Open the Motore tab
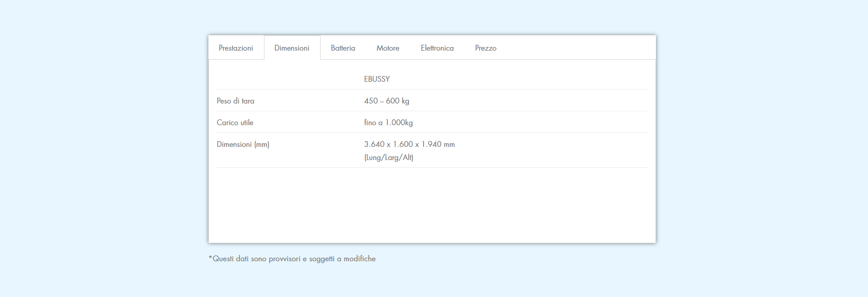The width and height of the screenshot is (868, 297). click(x=388, y=48)
